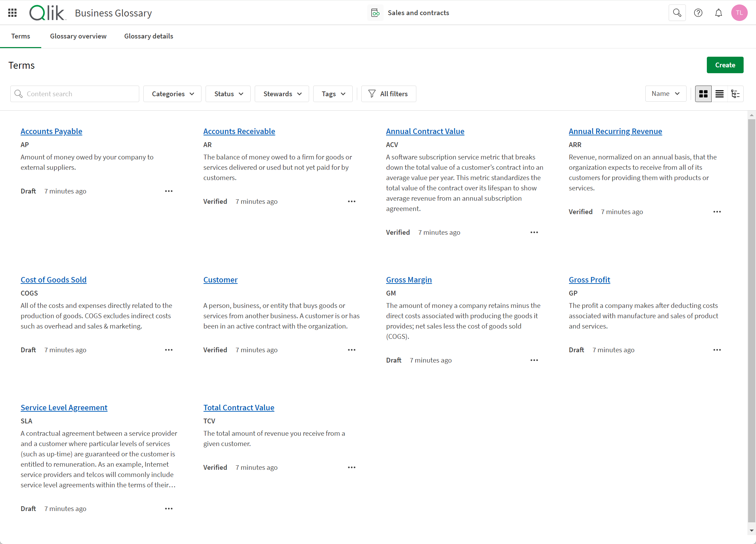Image resolution: width=756 pixels, height=544 pixels.
Task: Expand the Tags dropdown filter
Action: click(332, 93)
